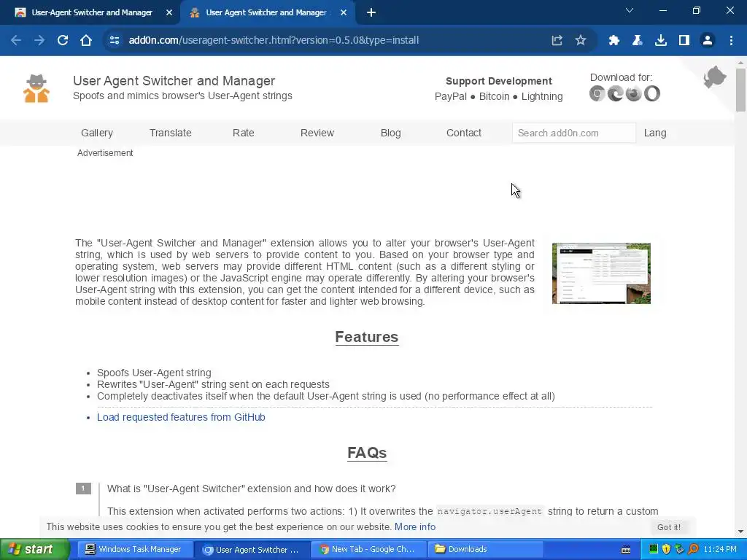Close the active User Agent Switcher tab
The width and height of the screenshot is (747, 560).
click(x=344, y=13)
